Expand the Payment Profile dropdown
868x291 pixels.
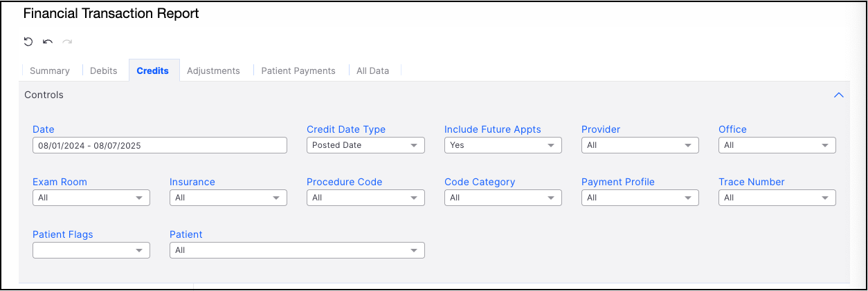[x=640, y=198]
